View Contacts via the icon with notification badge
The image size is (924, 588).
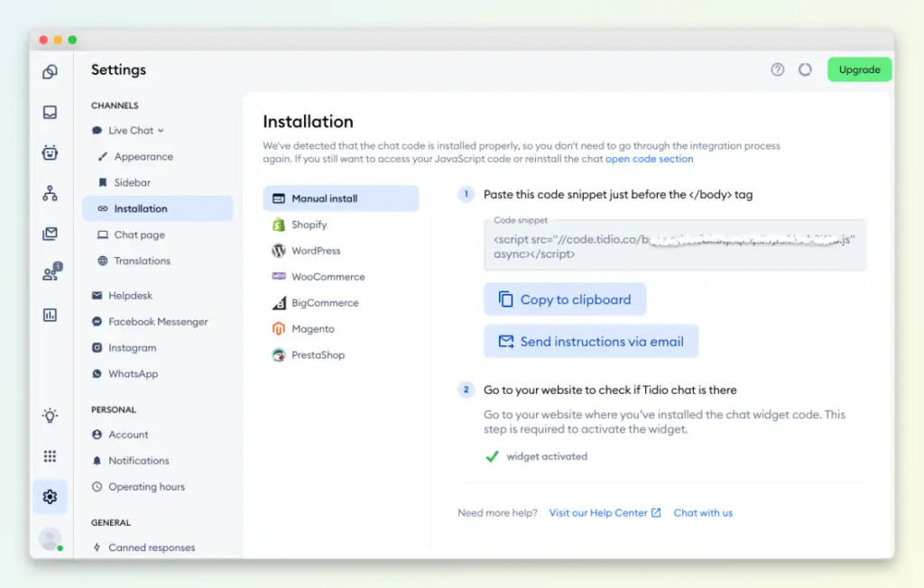tap(51, 275)
